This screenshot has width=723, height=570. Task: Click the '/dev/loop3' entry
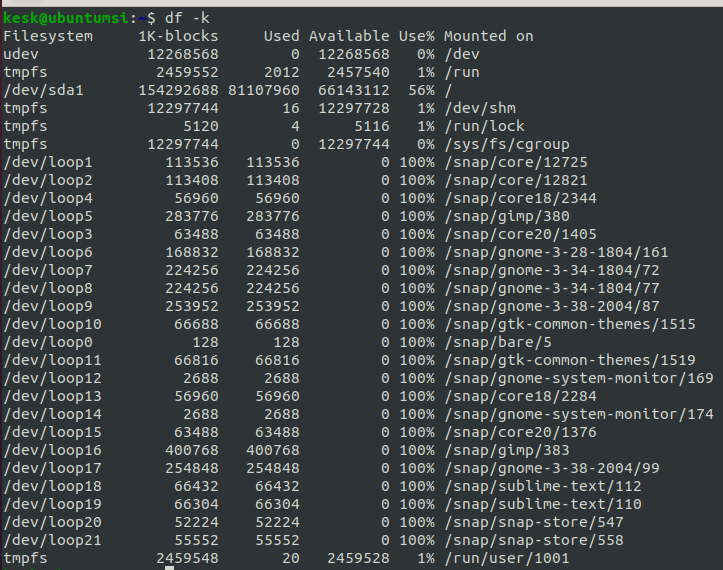pyautogui.click(x=48, y=234)
